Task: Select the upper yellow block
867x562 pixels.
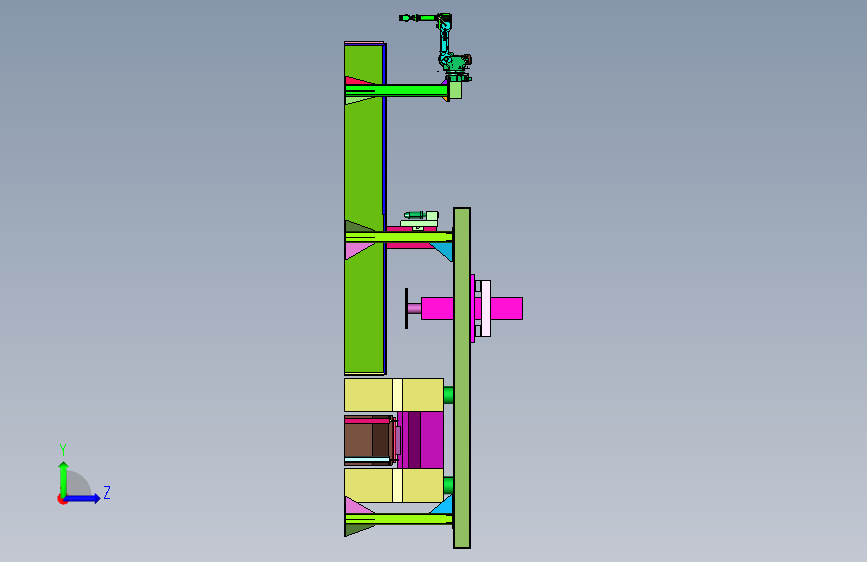Action: click(394, 394)
